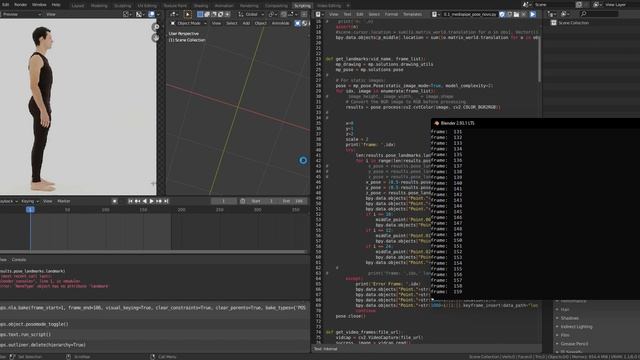This screenshot has height=360, width=640.
Task: Open text editor type selector
Action: (x=319, y=14)
